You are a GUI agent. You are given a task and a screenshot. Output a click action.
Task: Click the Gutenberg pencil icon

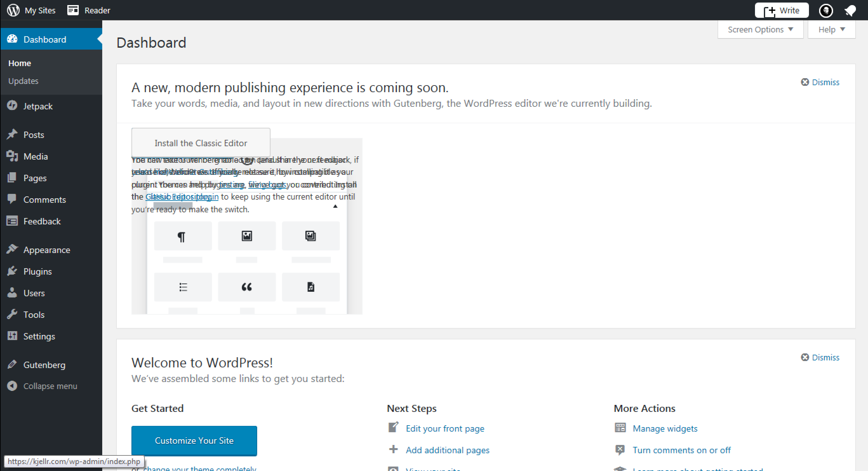coord(12,365)
